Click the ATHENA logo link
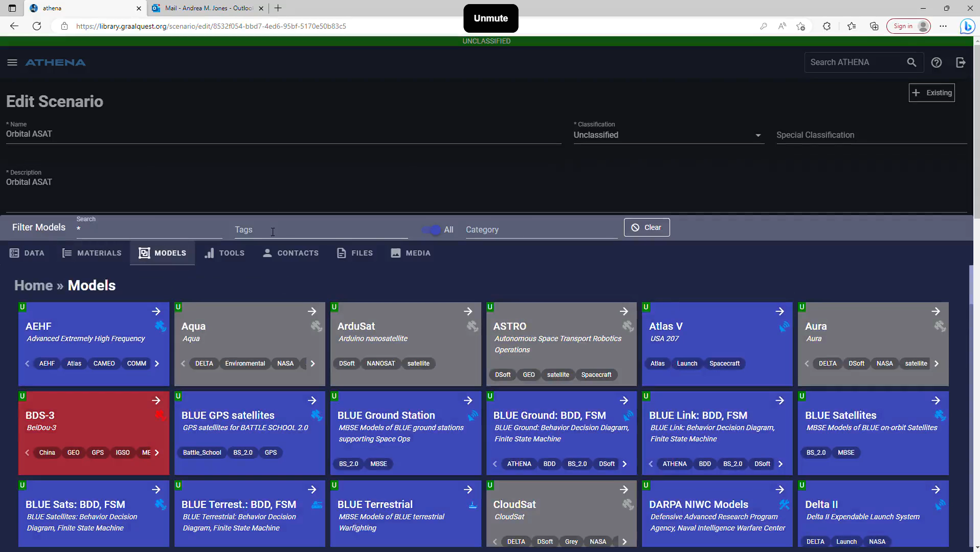The width and height of the screenshot is (980, 552). 55,62
